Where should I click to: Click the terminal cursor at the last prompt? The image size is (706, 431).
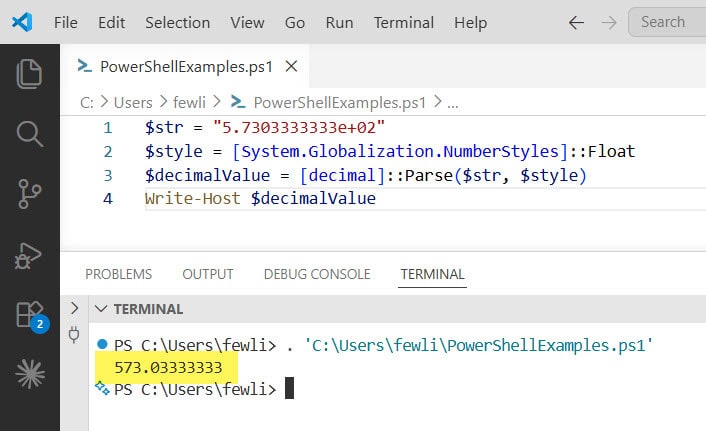coord(290,388)
